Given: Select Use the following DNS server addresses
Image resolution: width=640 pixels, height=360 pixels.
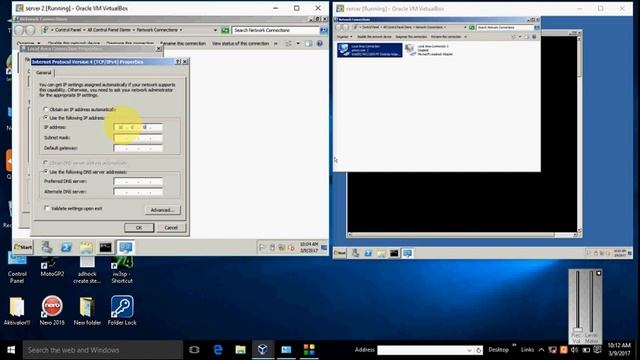Looking at the screenshot, I should pyautogui.click(x=46, y=172).
